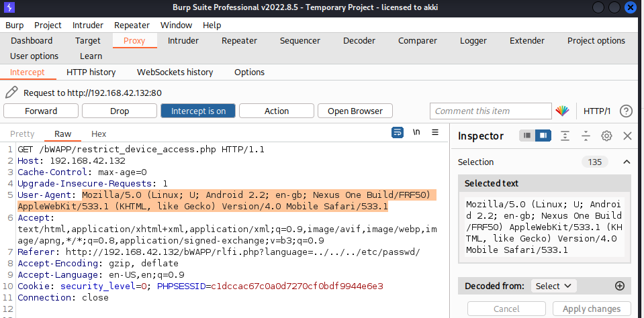Add decoding with the plus icon

tap(620, 286)
